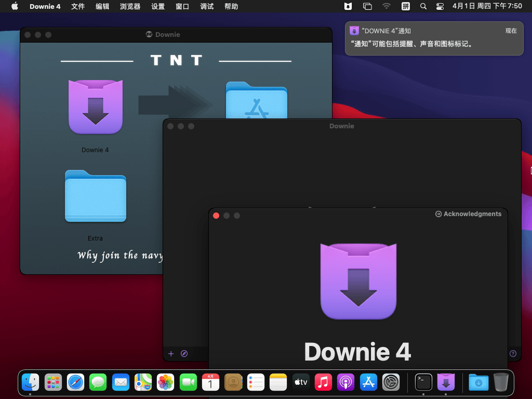Viewport: 532px width, 399px height.
Task: Open Podcasts from the Dock
Action: (x=345, y=382)
